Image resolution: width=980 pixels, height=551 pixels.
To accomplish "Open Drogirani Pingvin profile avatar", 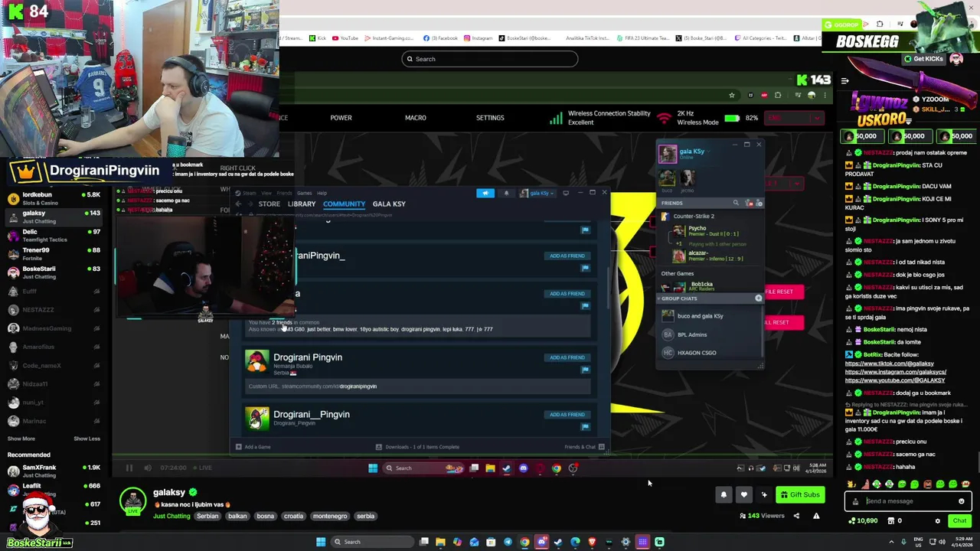I will (x=256, y=362).
